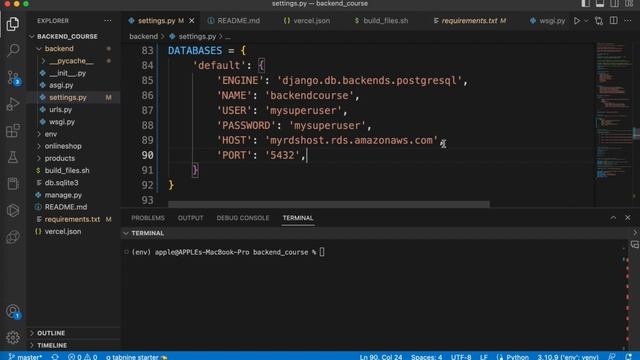Open the Manage gear icon
The height and width of the screenshot is (360, 640).
13,338
